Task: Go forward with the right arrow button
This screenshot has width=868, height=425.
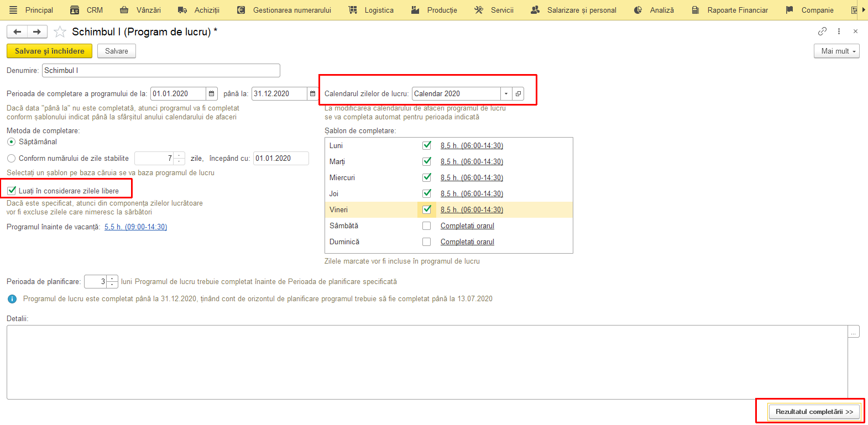Action: [x=37, y=32]
